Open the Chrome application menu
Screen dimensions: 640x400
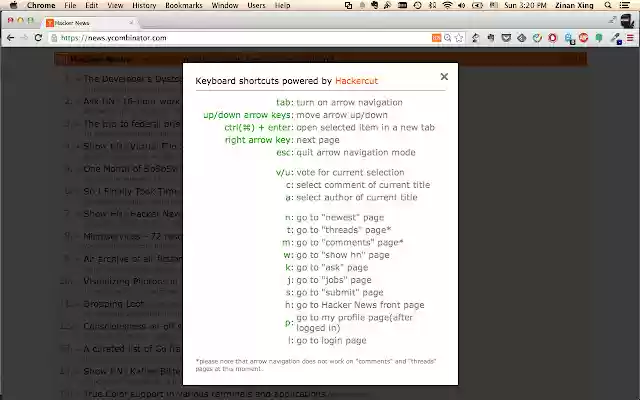tap(41, 5)
